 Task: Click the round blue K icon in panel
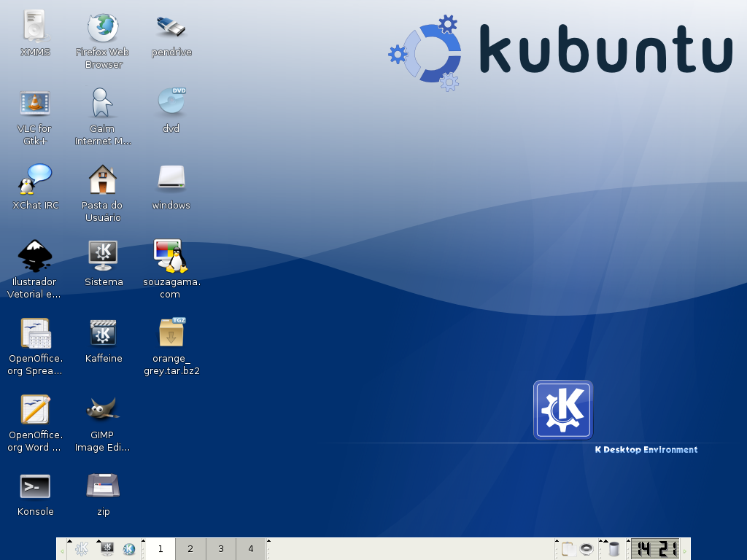pos(128,549)
